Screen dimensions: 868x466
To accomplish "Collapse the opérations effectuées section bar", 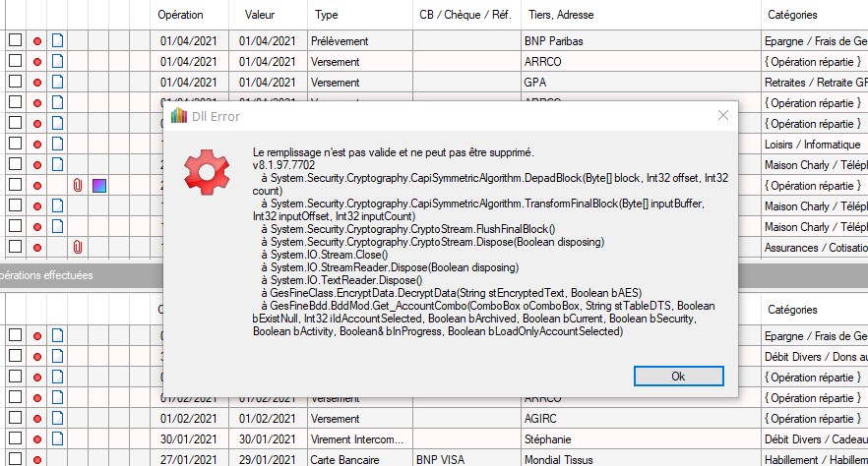I will click(x=49, y=275).
